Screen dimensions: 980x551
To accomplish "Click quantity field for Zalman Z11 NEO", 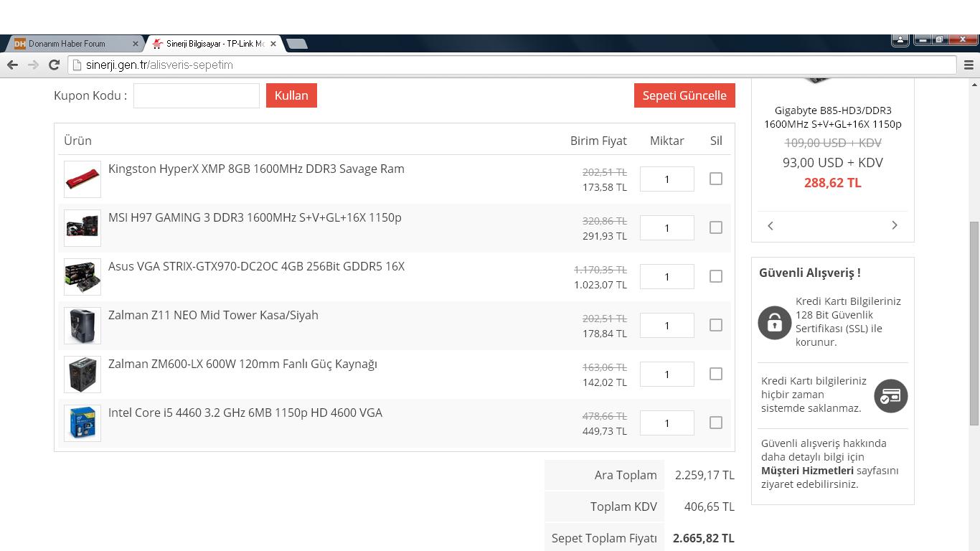I will click(667, 326).
